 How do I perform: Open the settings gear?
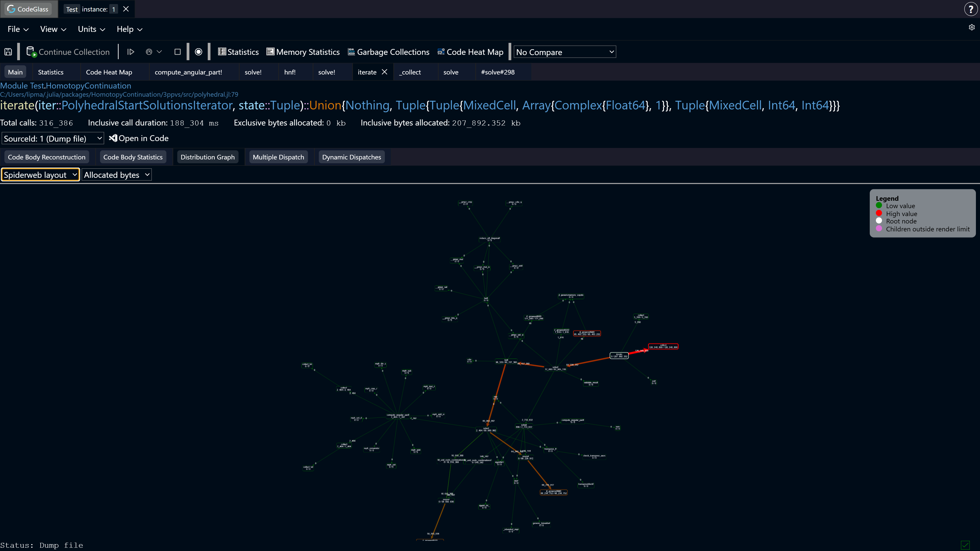(972, 27)
